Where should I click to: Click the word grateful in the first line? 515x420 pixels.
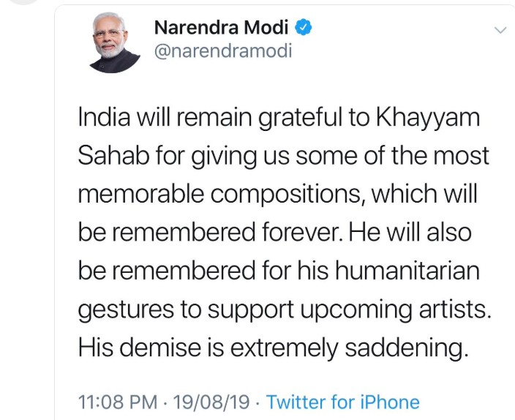tap(301, 120)
